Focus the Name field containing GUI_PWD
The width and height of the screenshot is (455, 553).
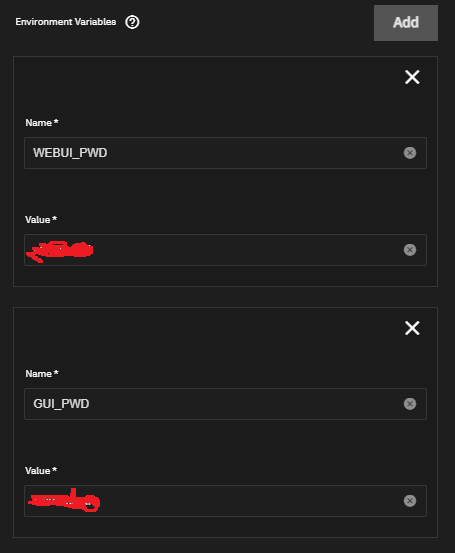pos(225,404)
